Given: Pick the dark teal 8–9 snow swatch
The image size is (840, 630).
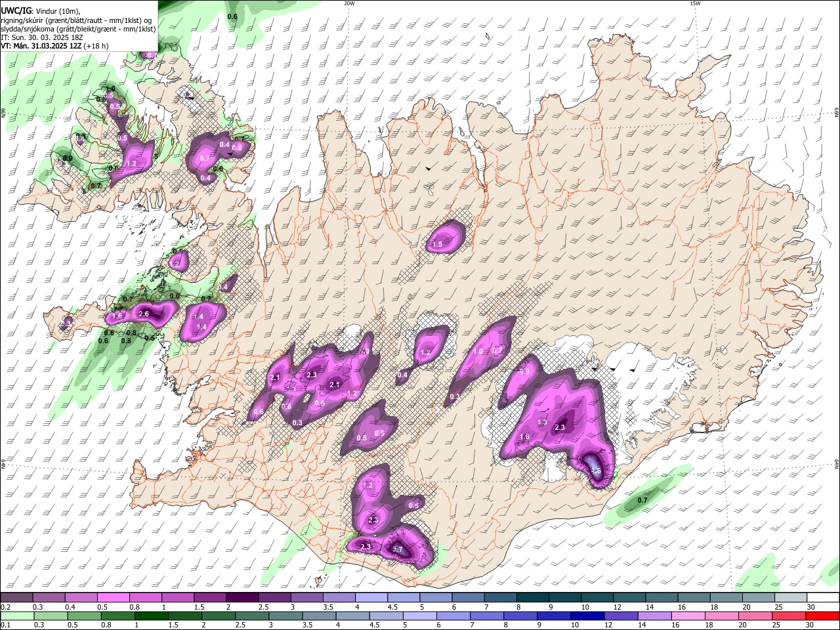Looking at the screenshot, I should (x=533, y=597).
